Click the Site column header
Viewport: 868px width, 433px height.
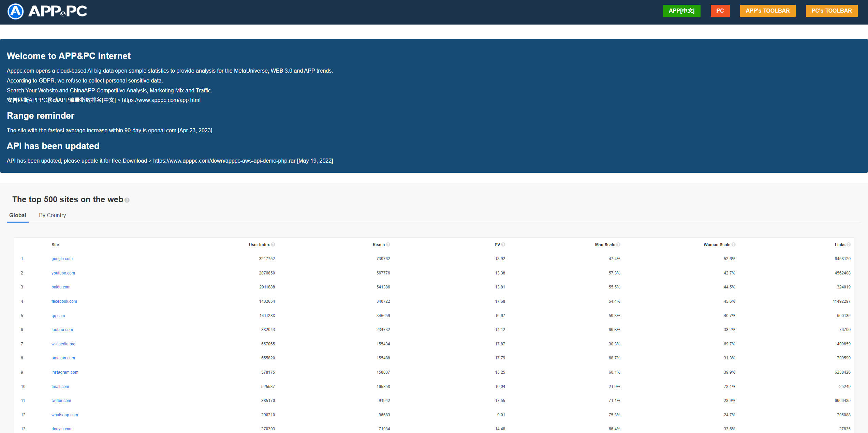[x=55, y=245]
